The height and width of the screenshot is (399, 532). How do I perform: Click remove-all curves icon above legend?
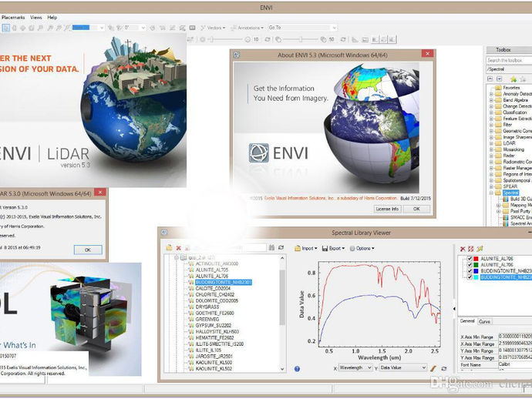click(471, 249)
